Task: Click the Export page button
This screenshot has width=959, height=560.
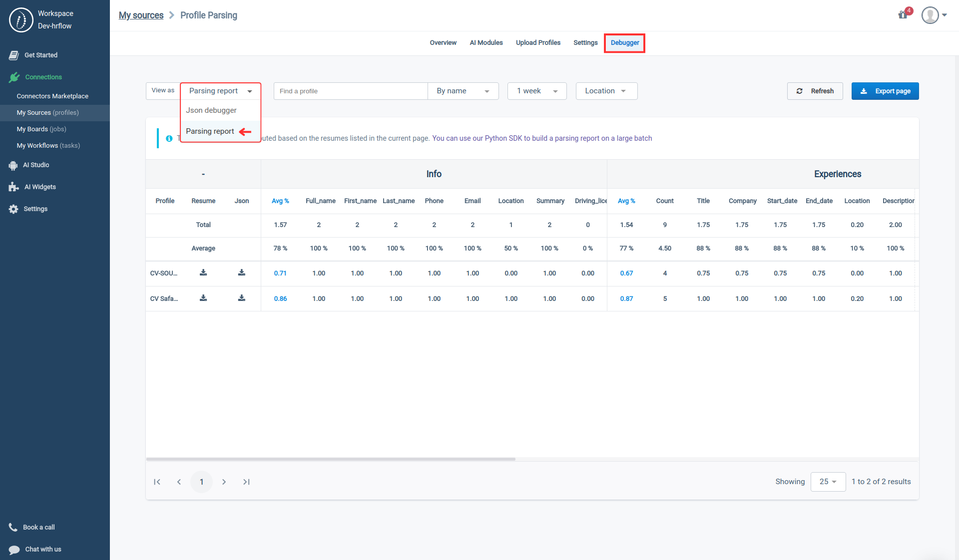Action: [885, 91]
